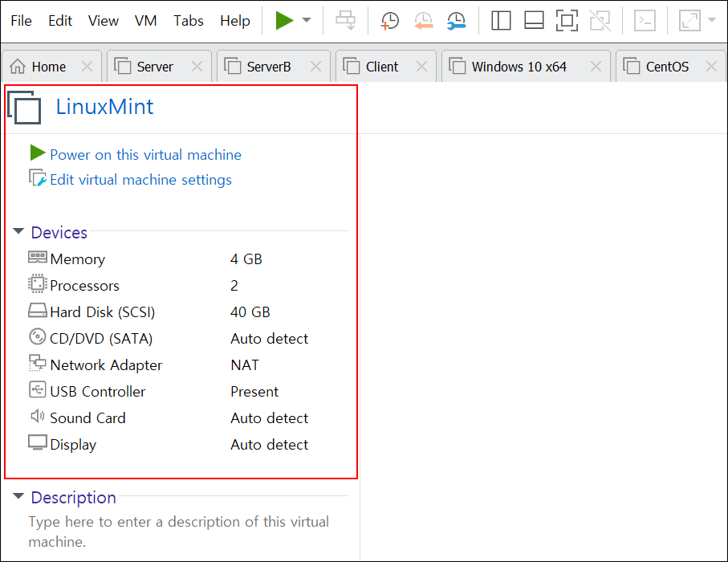The width and height of the screenshot is (728, 562).
Task: Open the File menu
Action: point(21,21)
